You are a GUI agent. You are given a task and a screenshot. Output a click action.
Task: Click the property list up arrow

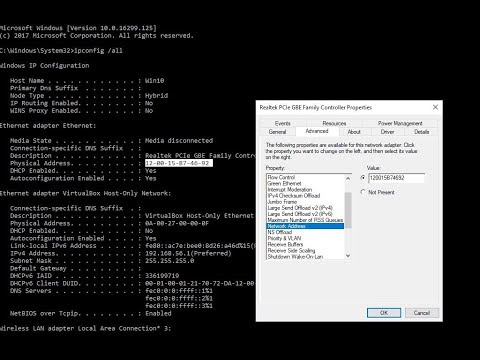348,178
